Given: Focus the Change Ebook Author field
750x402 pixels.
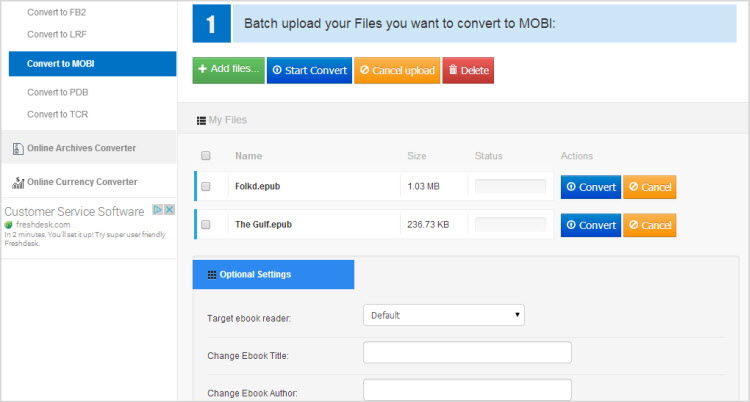Looking at the screenshot, I should coord(467,390).
